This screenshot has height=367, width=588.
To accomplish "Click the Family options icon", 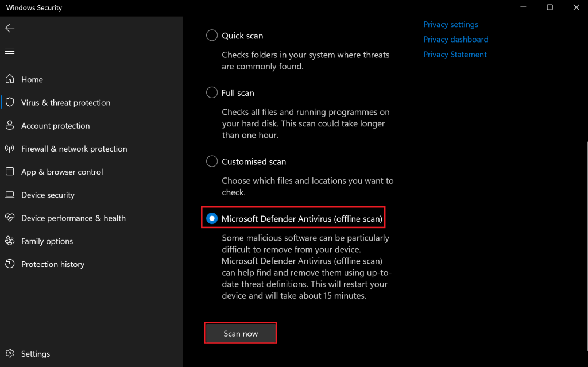I will tap(9, 241).
